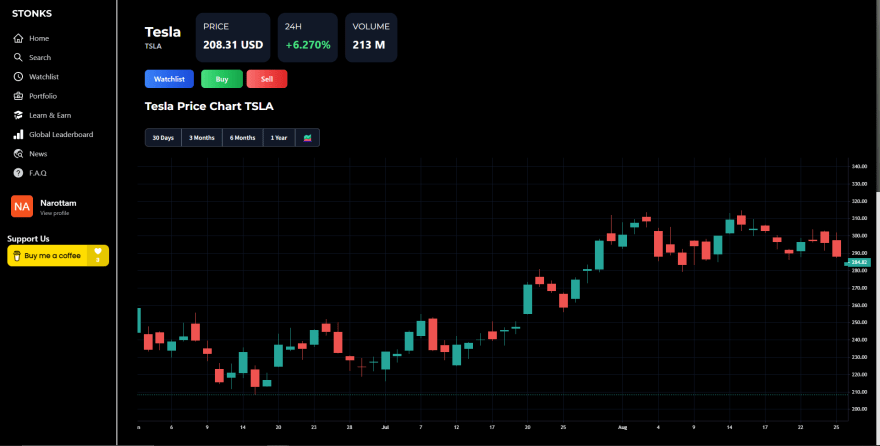This screenshot has height=446, width=880.
Task: Click the Watchlist clock icon
Action: pos(18,76)
